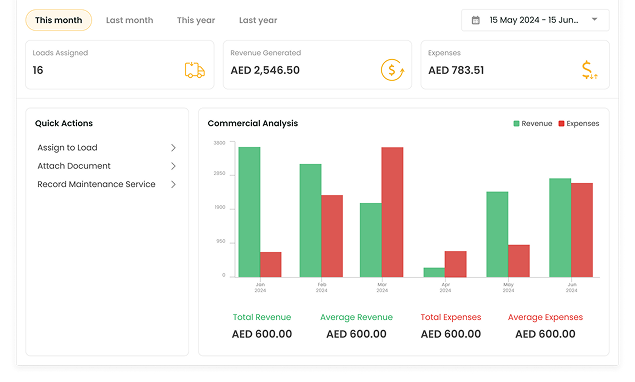Click Assign to Load quick action
The width and height of the screenshot is (635, 382).
coord(107,148)
